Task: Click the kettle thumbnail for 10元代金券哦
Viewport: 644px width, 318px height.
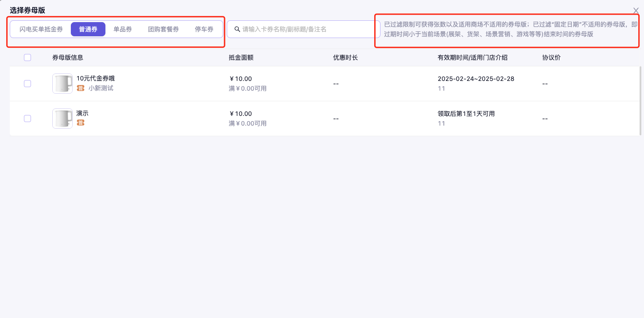Action: coord(62,84)
